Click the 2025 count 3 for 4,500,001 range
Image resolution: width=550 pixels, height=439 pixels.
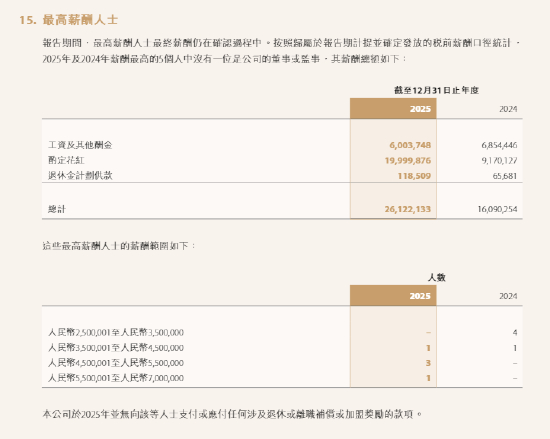coord(428,363)
